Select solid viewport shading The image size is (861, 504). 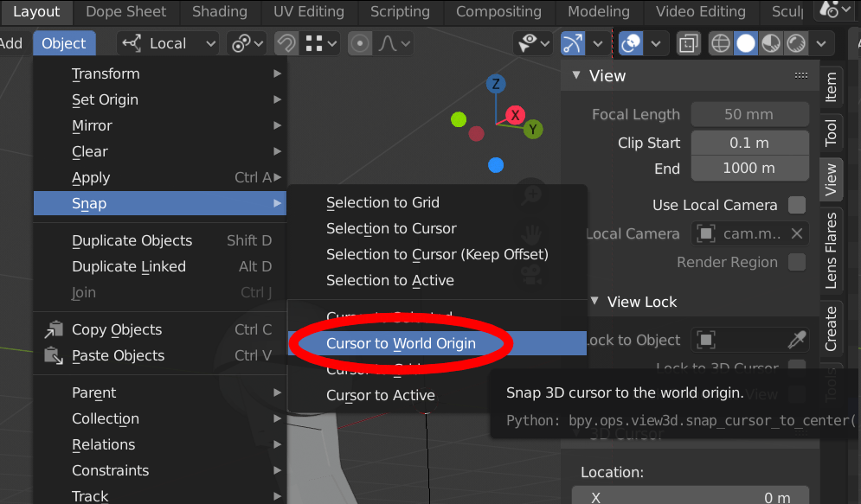point(746,43)
